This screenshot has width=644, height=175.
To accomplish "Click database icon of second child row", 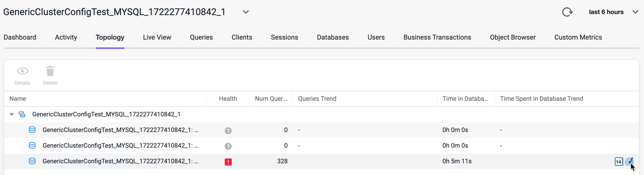I will pos(32,145).
